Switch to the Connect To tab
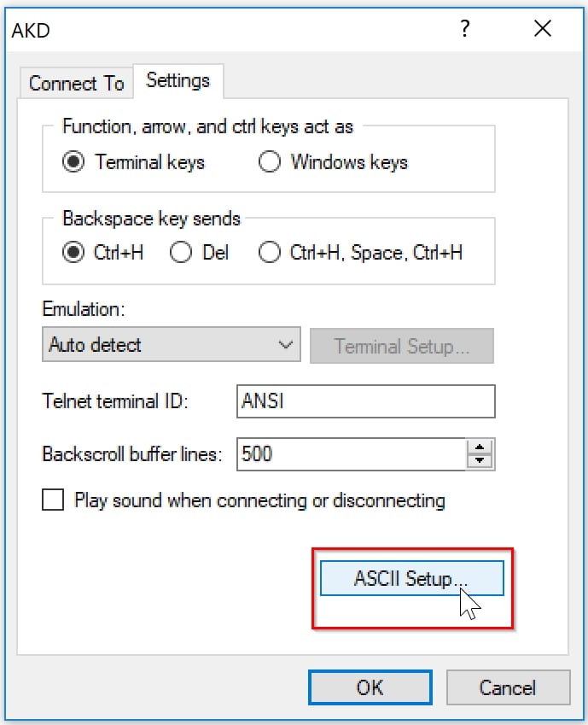The height and width of the screenshot is (725, 588). (x=76, y=83)
